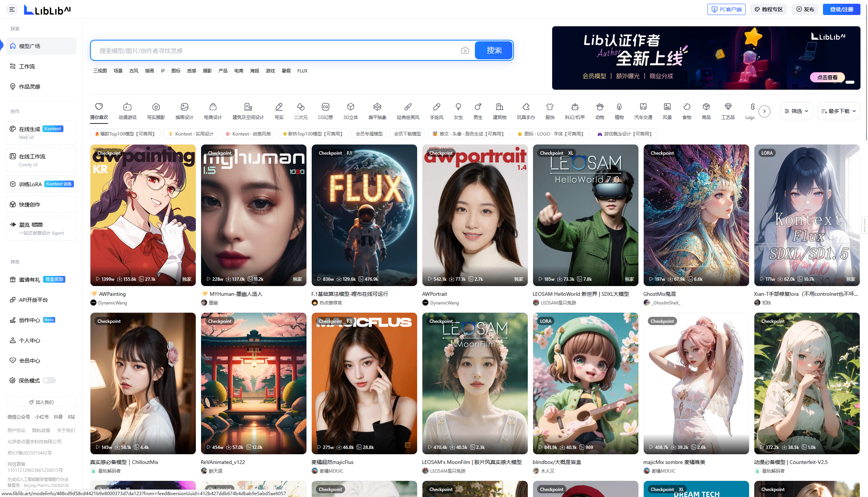Open the hamburger menu icon
The height and width of the screenshot is (497, 868).
pos(12,9)
